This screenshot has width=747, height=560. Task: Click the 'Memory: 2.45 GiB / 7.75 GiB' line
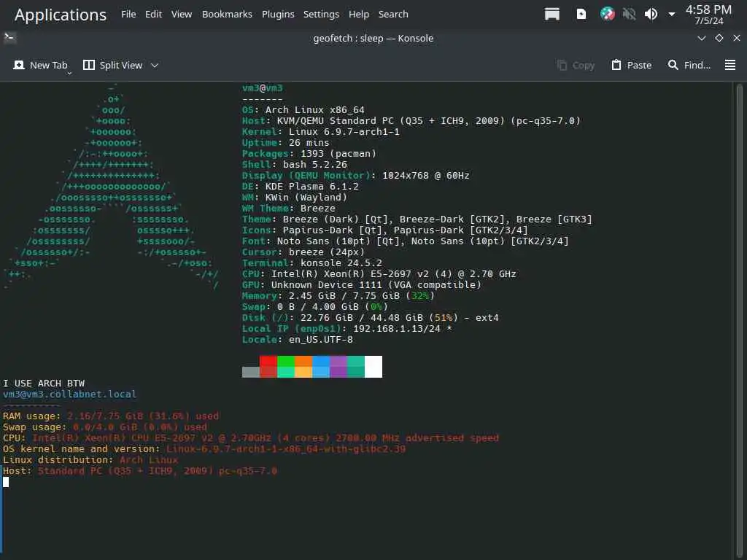[x=338, y=296]
